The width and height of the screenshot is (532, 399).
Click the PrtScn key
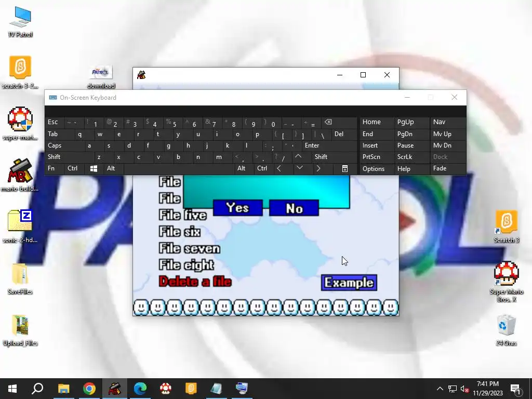[376, 157]
